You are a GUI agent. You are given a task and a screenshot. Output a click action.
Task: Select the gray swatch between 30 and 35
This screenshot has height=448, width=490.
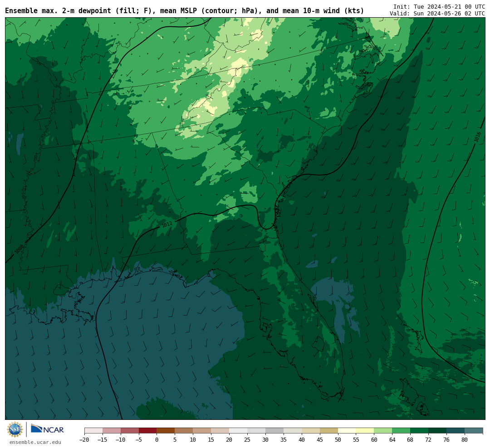[274, 431]
